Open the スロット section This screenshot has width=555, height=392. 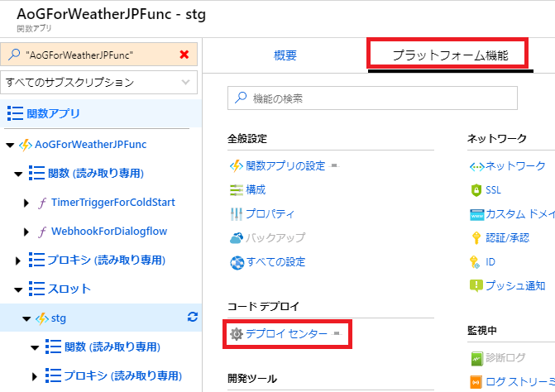click(69, 289)
